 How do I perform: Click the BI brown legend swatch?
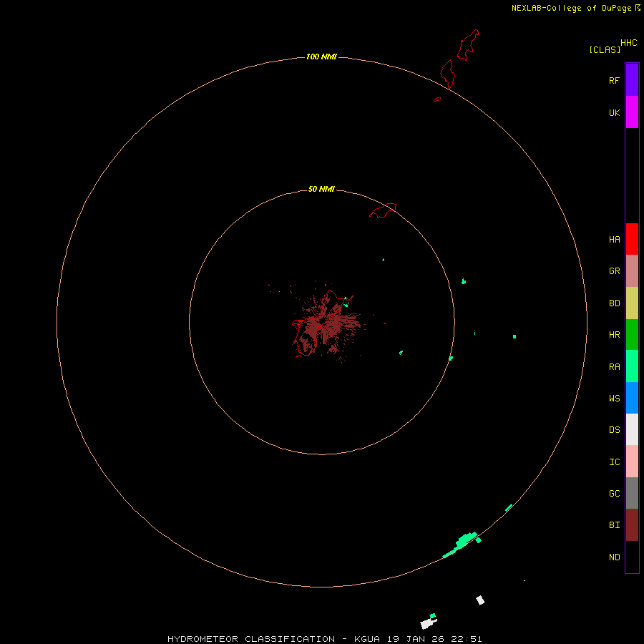pos(632,525)
